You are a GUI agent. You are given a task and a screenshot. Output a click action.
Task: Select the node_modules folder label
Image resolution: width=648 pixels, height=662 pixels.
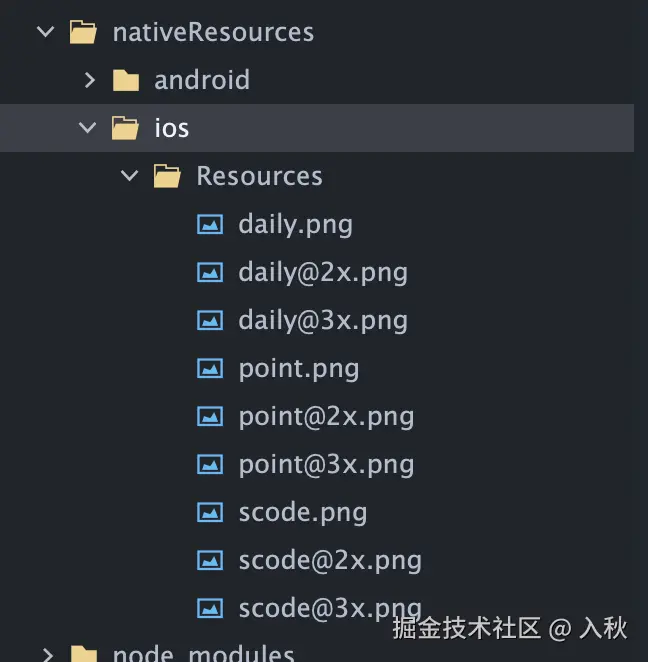[203, 655]
